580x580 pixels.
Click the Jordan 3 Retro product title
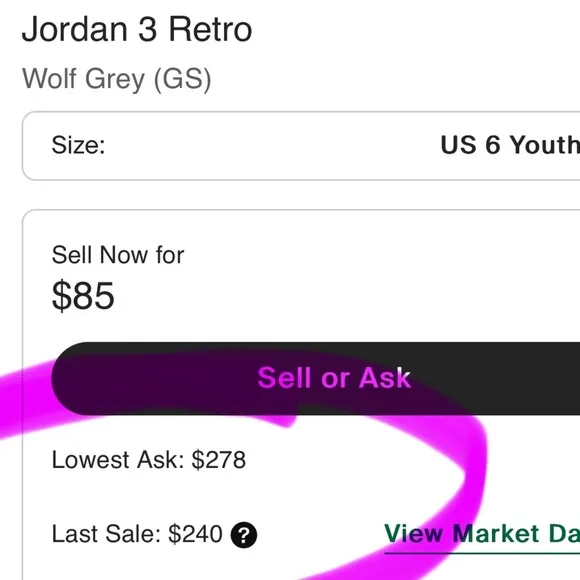click(x=137, y=29)
